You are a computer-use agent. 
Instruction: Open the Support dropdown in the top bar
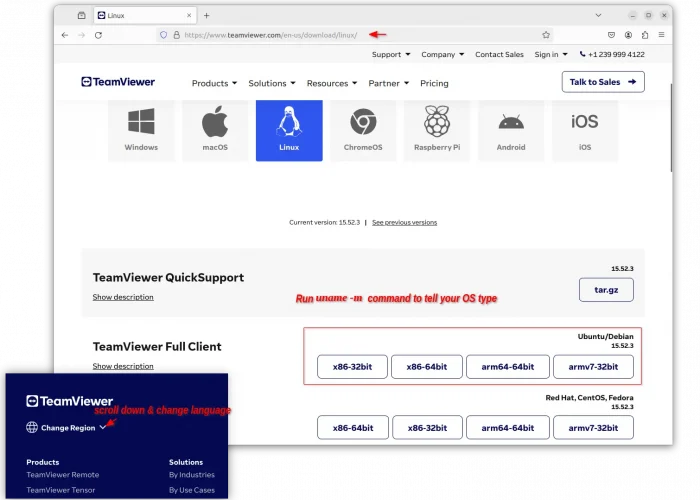(390, 54)
